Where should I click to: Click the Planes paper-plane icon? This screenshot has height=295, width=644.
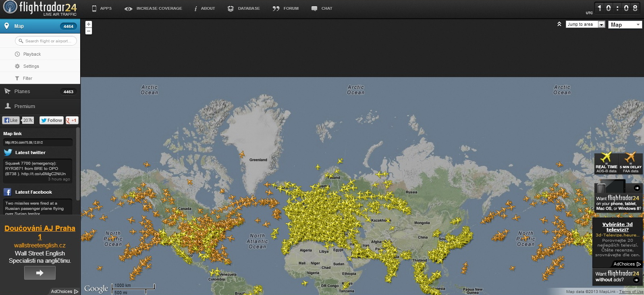click(7, 91)
